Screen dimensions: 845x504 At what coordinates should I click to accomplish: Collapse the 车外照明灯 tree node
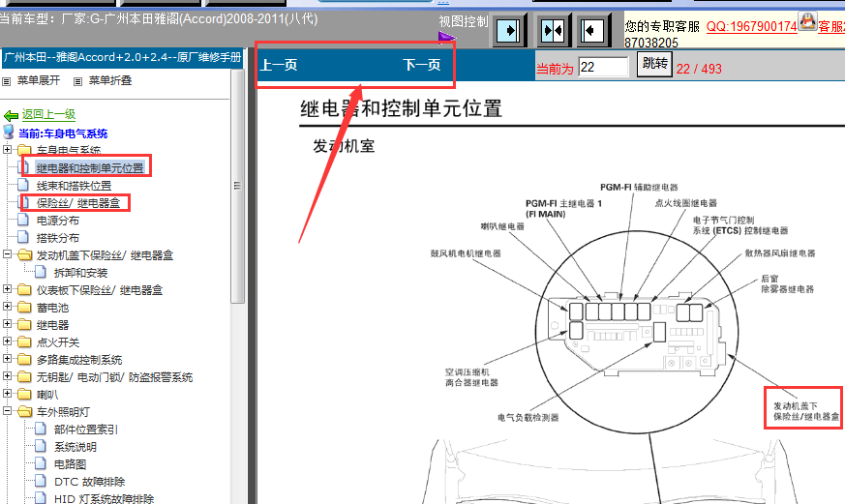pos(7,411)
